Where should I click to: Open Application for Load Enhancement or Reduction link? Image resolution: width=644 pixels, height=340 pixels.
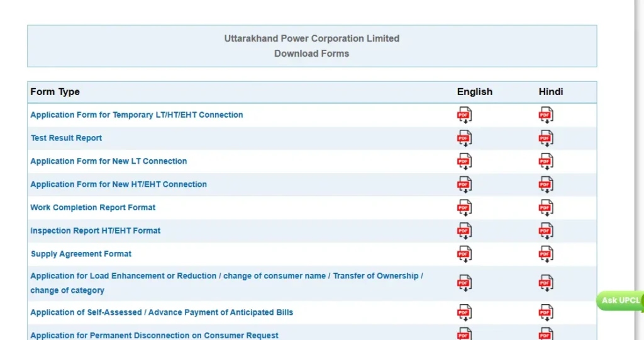[x=226, y=283]
